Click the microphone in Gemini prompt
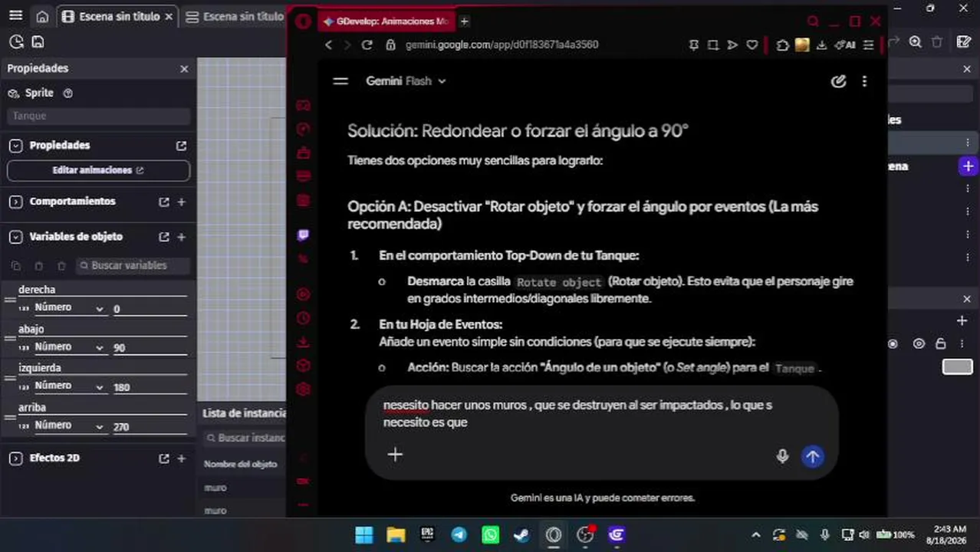This screenshot has height=552, width=980. (x=782, y=456)
